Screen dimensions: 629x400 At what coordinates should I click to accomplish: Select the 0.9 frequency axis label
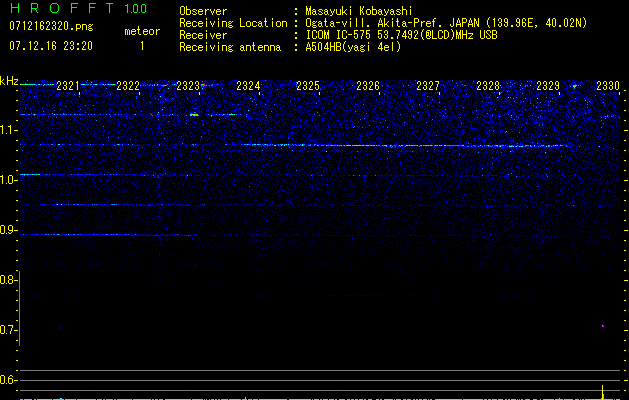tap(9, 230)
